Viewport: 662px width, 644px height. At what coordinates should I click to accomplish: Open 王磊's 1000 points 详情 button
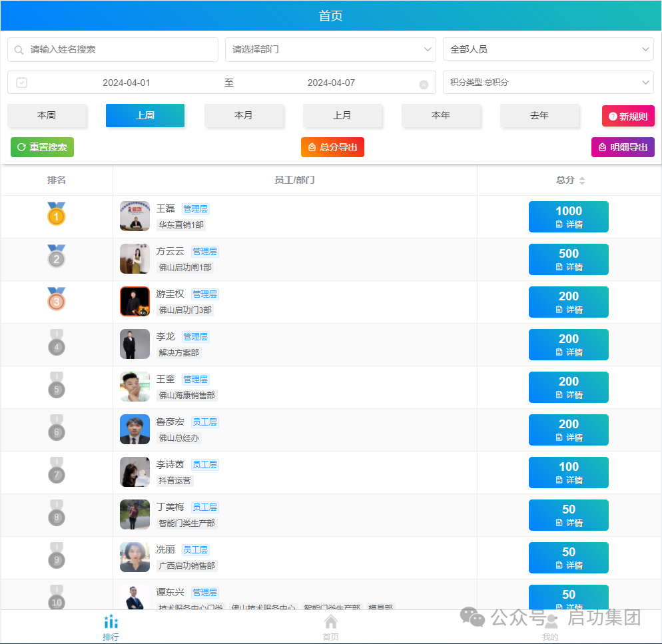[569, 217]
